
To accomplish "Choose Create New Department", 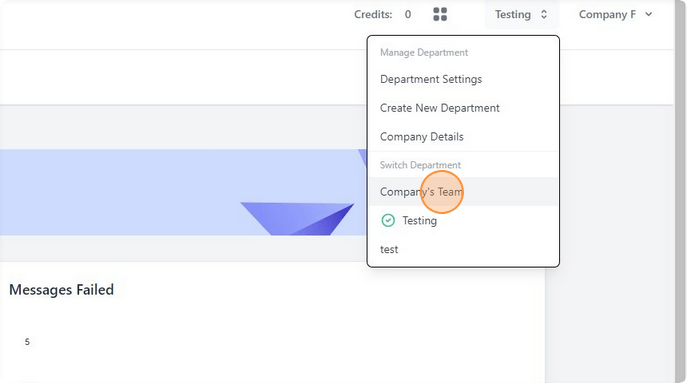I will pos(463,108).
